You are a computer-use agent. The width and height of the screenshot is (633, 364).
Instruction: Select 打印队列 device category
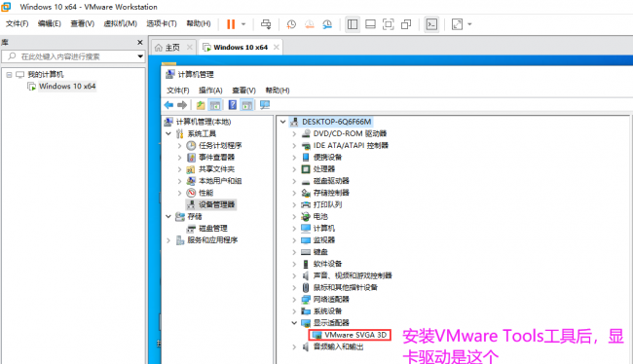pos(327,204)
